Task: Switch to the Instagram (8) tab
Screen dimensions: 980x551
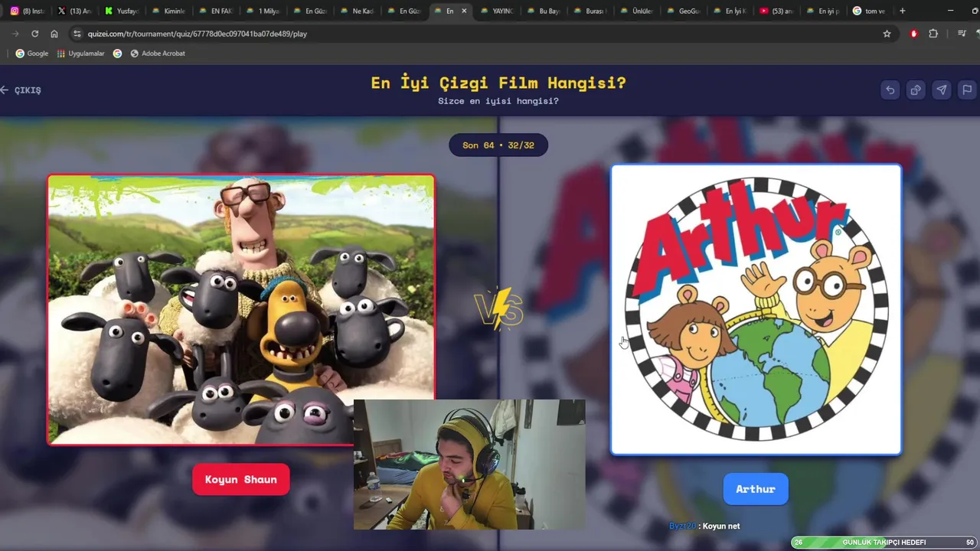Action: [x=28, y=11]
